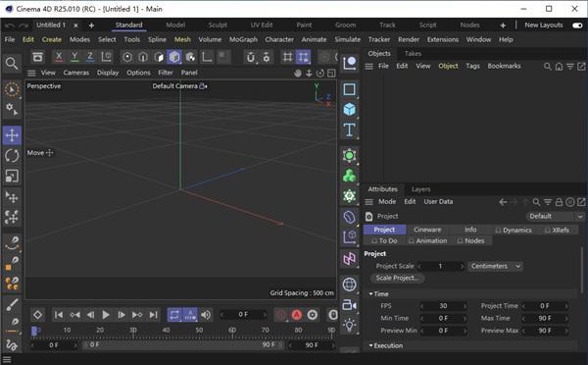Open the Attributes manager hamburger menu
This screenshot has width=588, height=365.
[x=369, y=202]
